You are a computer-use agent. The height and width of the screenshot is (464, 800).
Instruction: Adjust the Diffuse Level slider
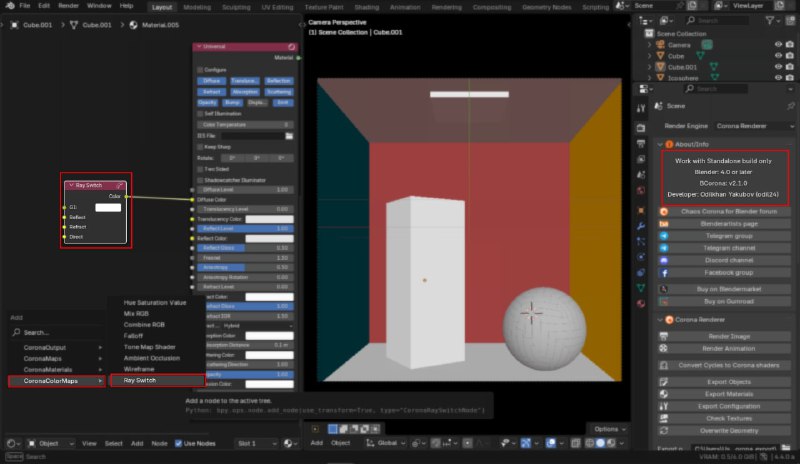[x=245, y=189]
